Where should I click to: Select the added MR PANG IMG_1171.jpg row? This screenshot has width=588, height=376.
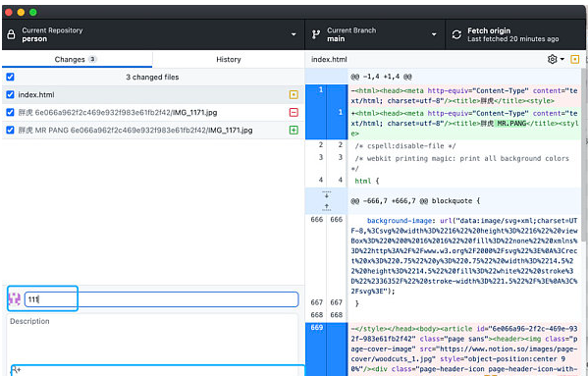[x=153, y=130]
